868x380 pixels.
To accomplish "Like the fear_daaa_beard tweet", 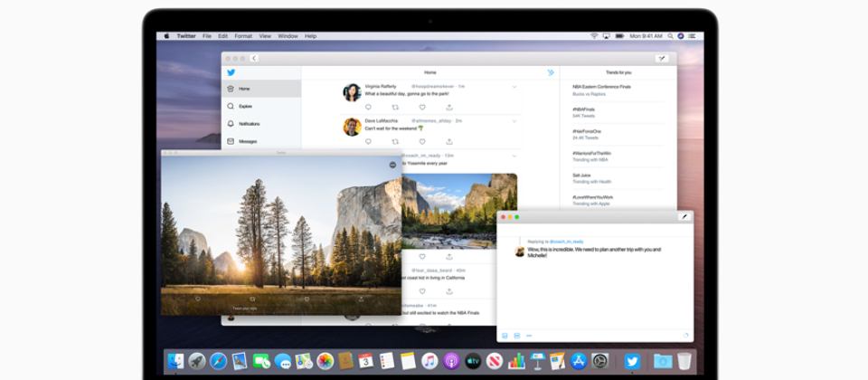I will (422, 291).
